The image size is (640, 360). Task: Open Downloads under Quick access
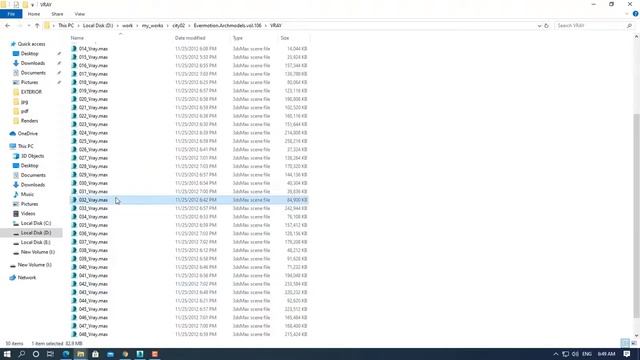(x=33, y=63)
